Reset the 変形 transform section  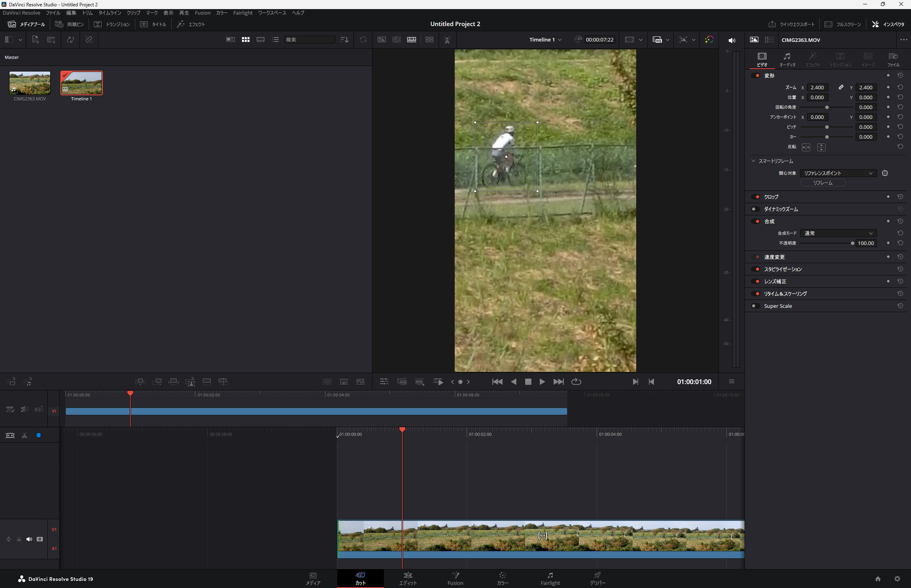(900, 75)
